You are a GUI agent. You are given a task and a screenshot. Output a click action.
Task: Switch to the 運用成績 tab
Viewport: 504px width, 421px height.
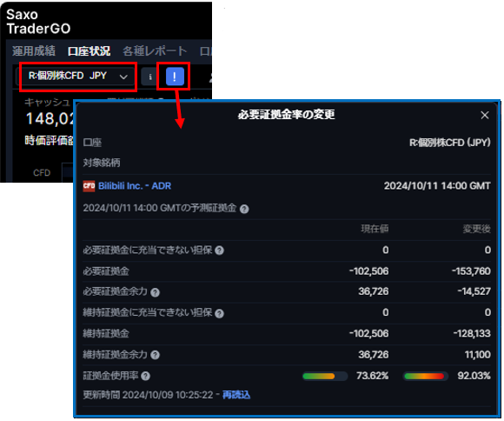tap(34, 50)
